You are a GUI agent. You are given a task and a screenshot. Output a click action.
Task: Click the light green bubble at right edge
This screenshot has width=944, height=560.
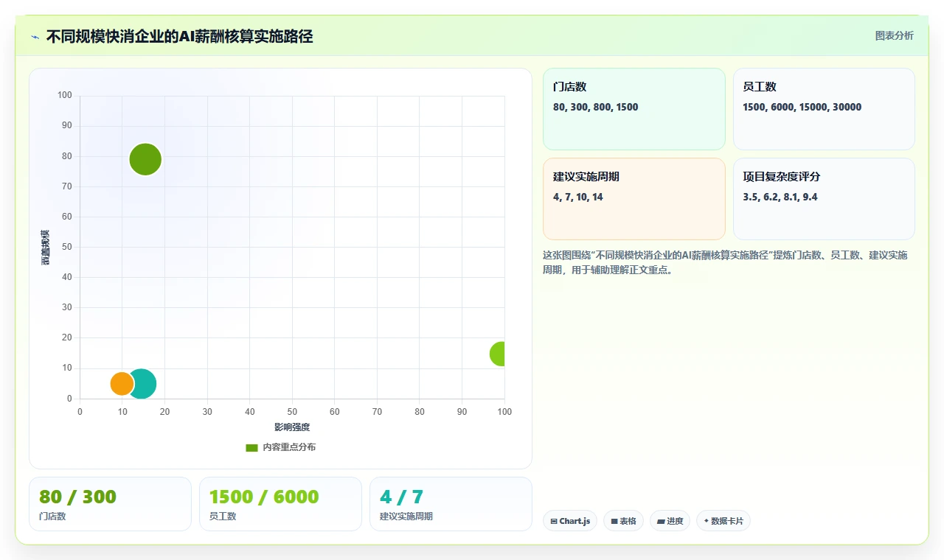tap(499, 354)
